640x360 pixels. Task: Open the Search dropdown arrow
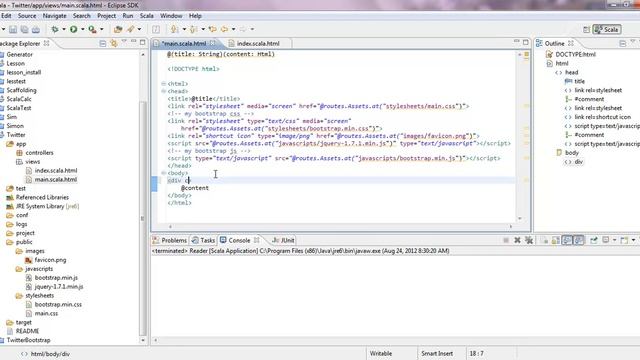(139, 29)
